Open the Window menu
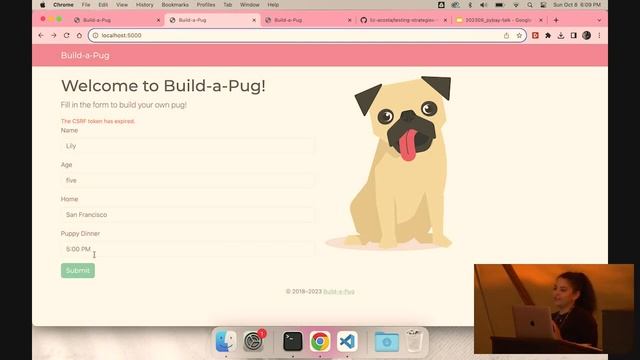 (x=249, y=5)
